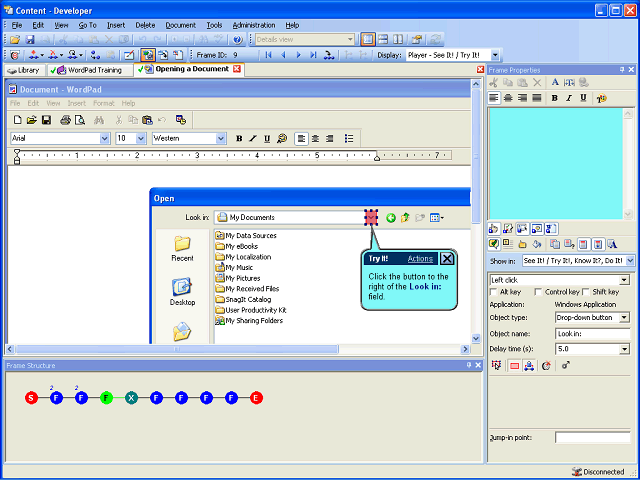Open Help using the question mark icon
This screenshot has width=640, height=480.
(238, 40)
